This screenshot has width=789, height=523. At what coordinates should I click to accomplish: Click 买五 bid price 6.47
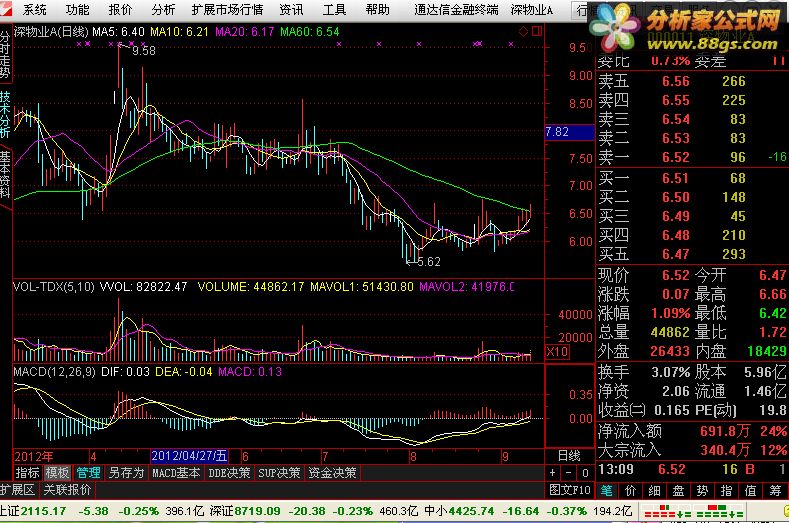(675, 254)
